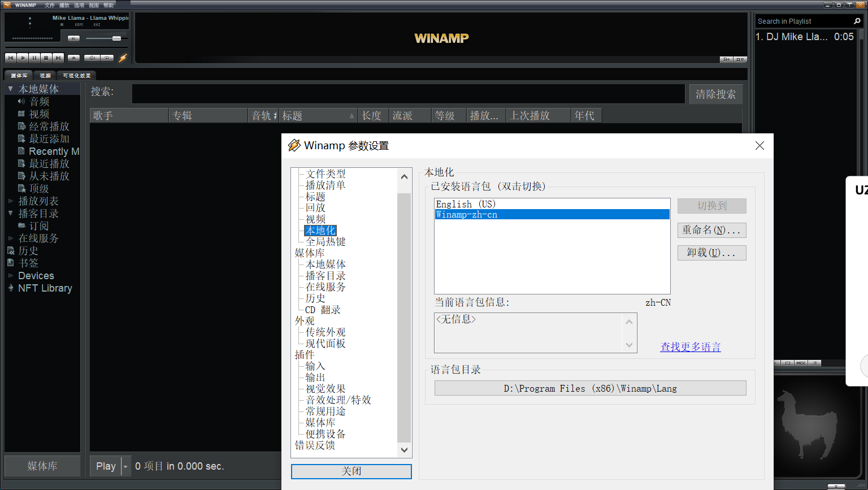Collapse the 本地媒体 tree node
The height and width of the screenshot is (490, 868).
pos(10,89)
